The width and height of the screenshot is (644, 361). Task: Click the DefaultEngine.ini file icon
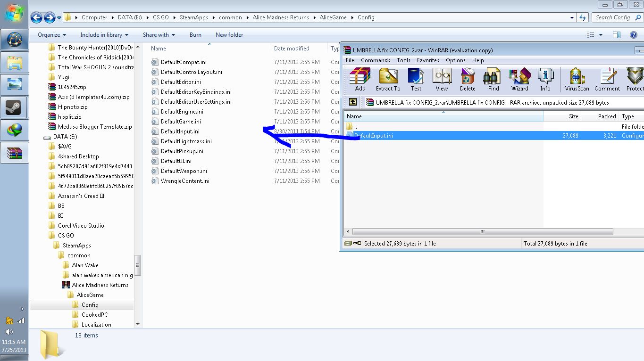155,112
